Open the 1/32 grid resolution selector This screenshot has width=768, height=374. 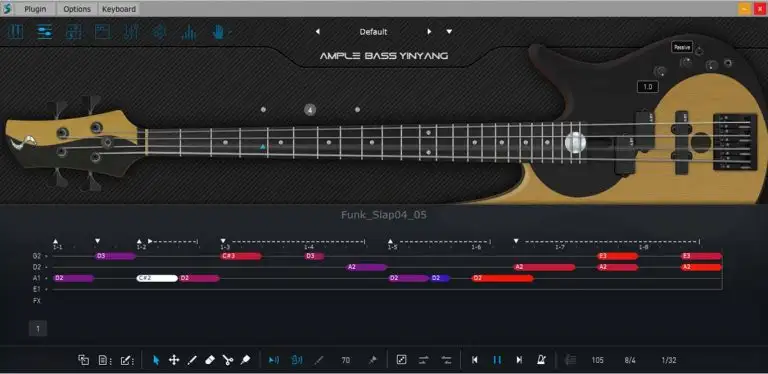click(669, 360)
